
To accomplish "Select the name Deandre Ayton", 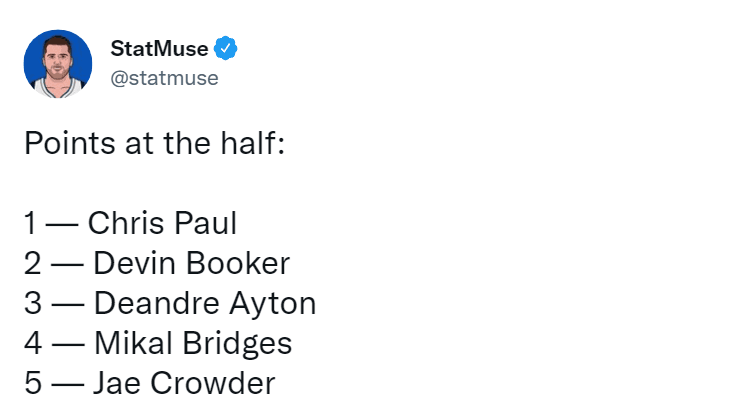I will pyautogui.click(x=205, y=303).
